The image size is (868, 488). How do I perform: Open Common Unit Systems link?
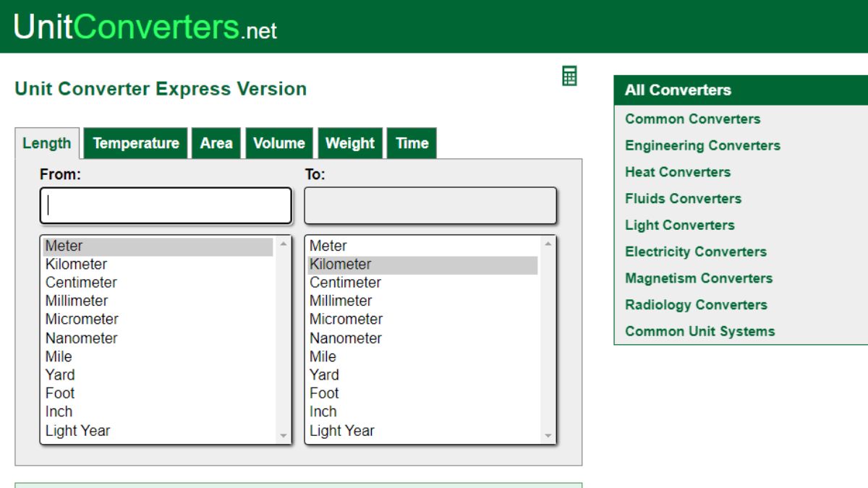(x=699, y=331)
